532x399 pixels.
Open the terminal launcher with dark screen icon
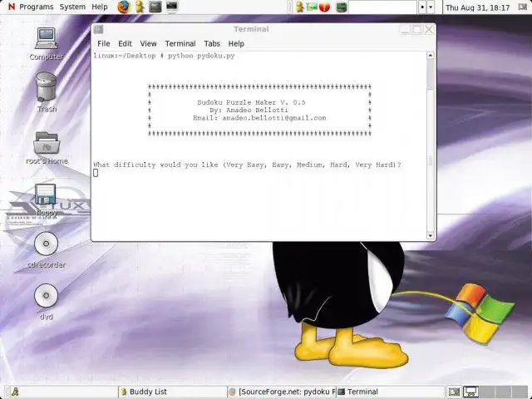155,7
